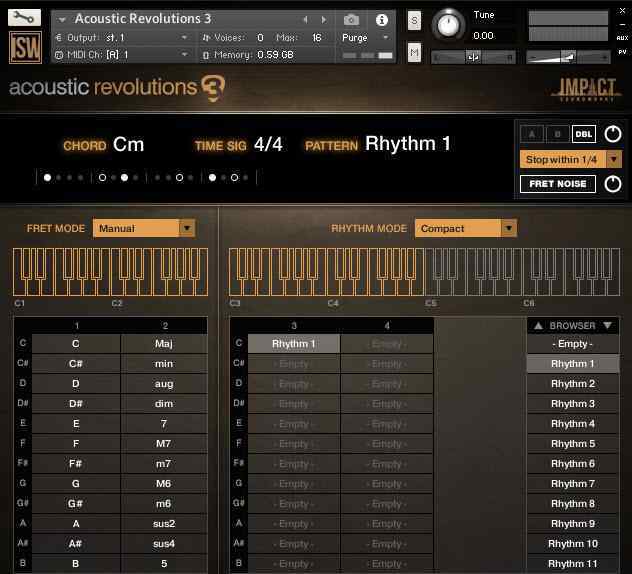Image resolution: width=632 pixels, height=574 pixels.
Task: Adjust the Tune knob
Action: tap(448, 25)
